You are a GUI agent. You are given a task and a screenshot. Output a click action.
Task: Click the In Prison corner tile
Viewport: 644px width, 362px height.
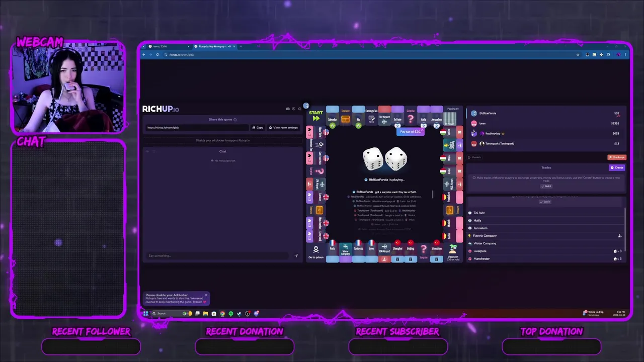(x=453, y=116)
